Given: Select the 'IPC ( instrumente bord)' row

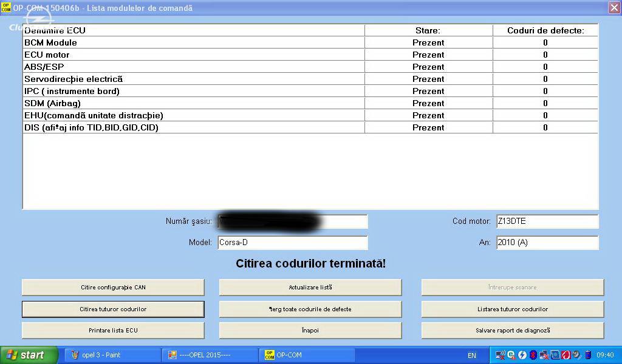Looking at the screenshot, I should (310, 91).
